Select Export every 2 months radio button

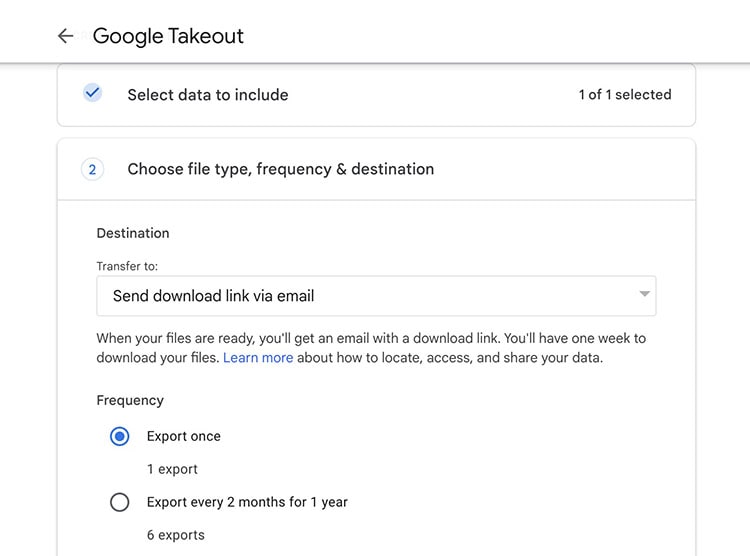point(120,502)
